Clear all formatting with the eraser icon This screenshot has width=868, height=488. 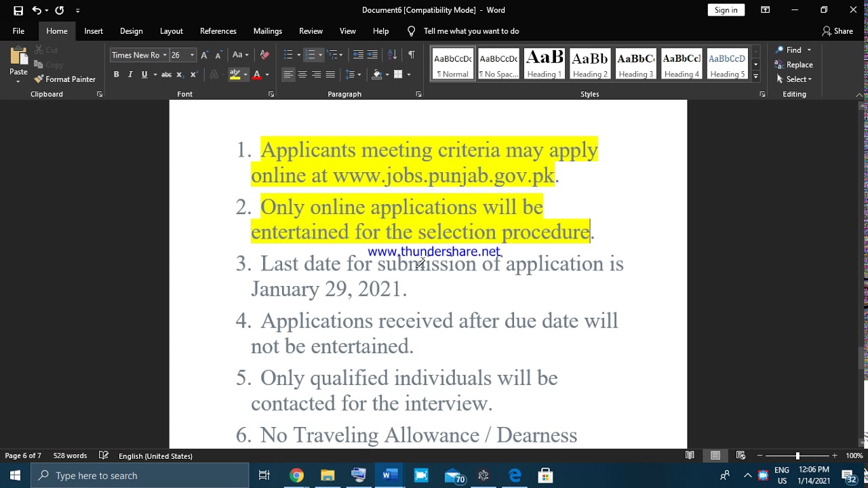tap(264, 55)
